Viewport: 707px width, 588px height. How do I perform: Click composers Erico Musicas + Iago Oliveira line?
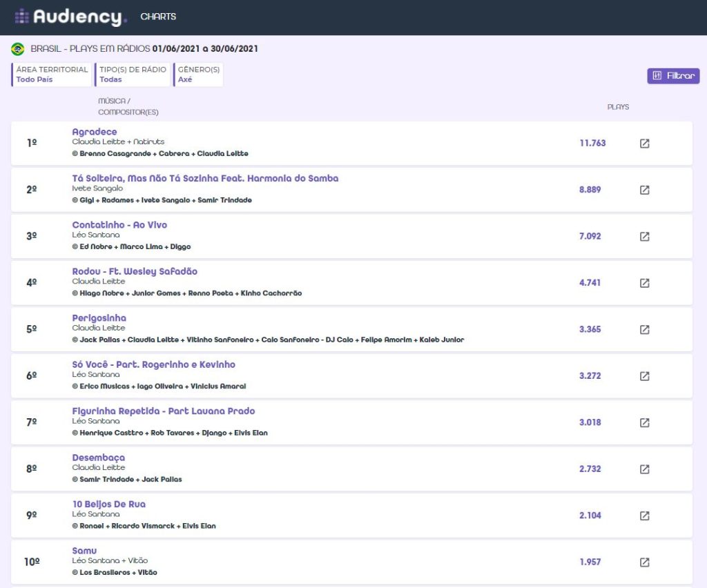pyautogui.click(x=159, y=386)
